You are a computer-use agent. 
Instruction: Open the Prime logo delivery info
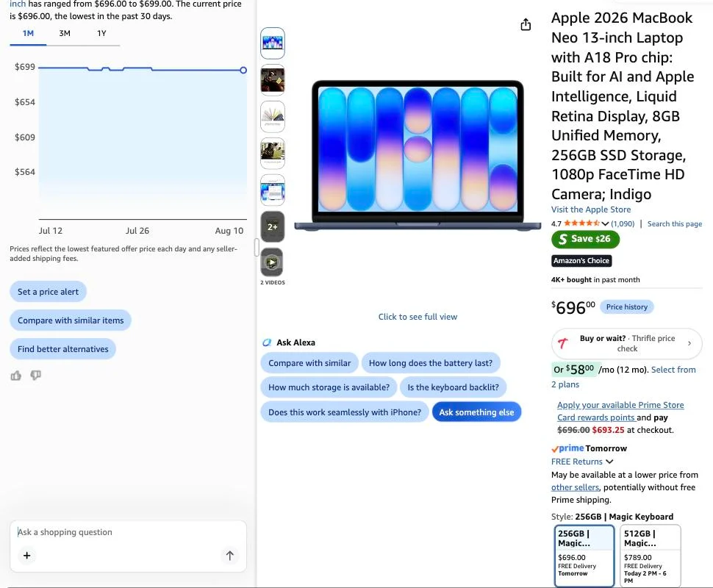[x=567, y=448]
